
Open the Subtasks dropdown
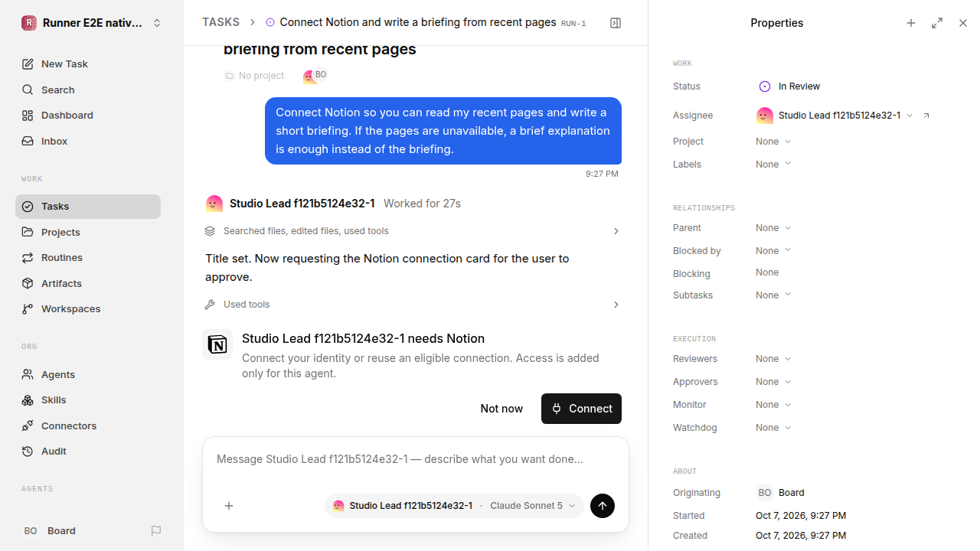point(773,295)
